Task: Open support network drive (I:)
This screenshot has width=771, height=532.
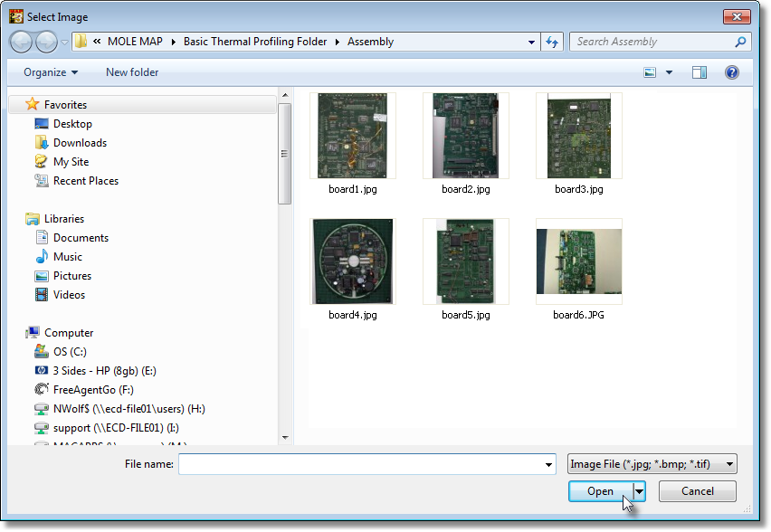Action: click(116, 428)
